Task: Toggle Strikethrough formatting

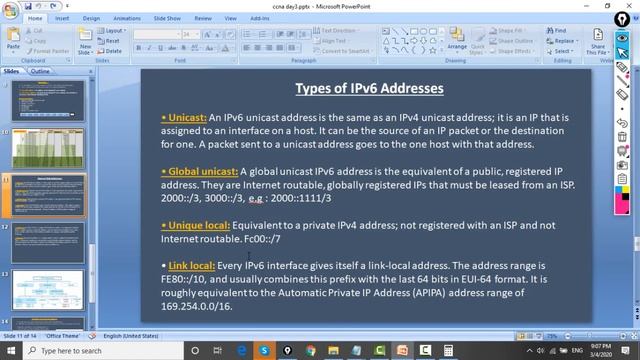Action: 172,48
